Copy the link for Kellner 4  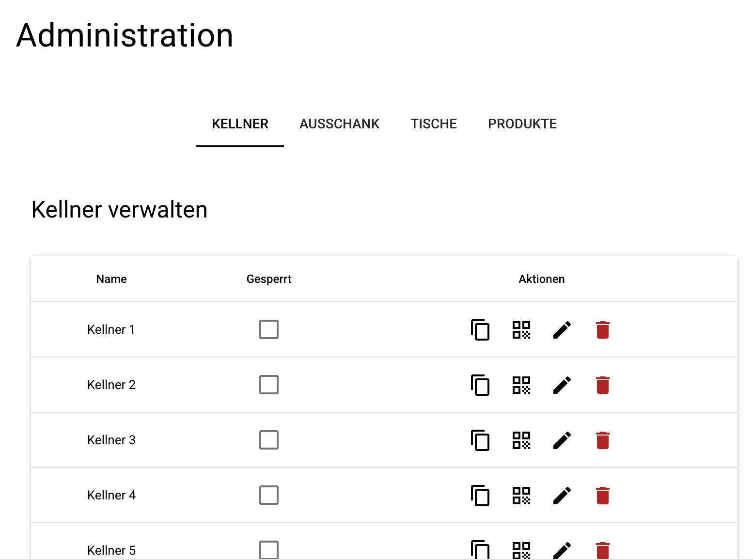(480, 496)
